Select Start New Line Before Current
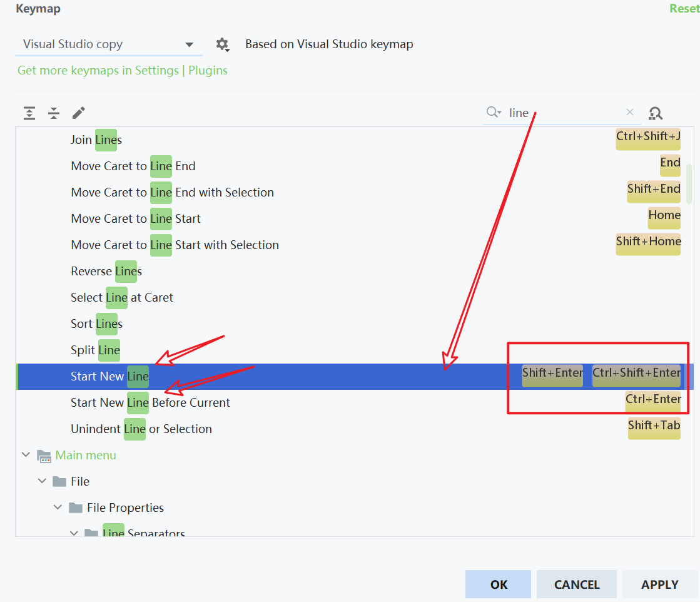700x602 pixels. point(150,403)
